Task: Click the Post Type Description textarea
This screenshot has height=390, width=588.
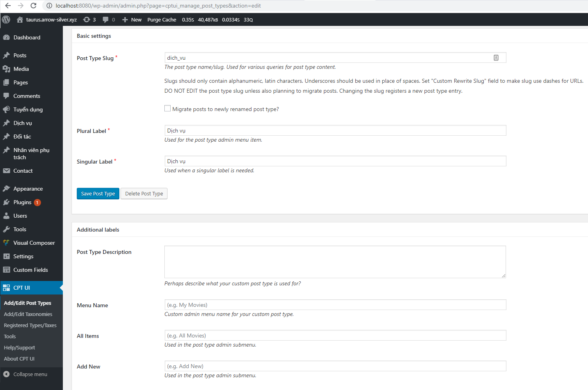Action: pyautogui.click(x=335, y=261)
